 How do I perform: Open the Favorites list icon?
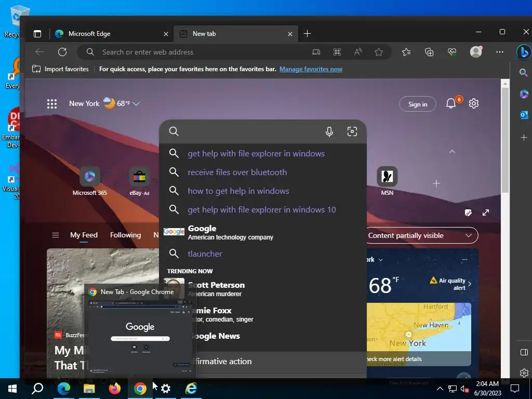click(406, 52)
